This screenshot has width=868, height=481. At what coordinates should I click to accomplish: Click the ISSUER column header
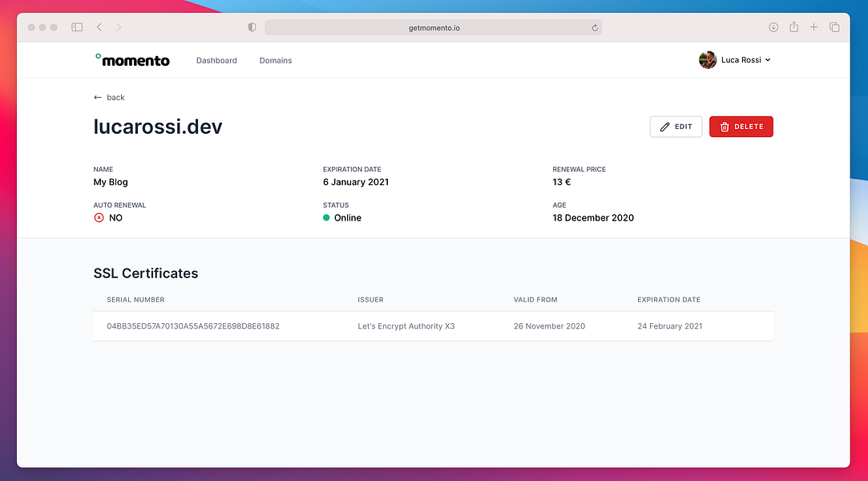370,300
